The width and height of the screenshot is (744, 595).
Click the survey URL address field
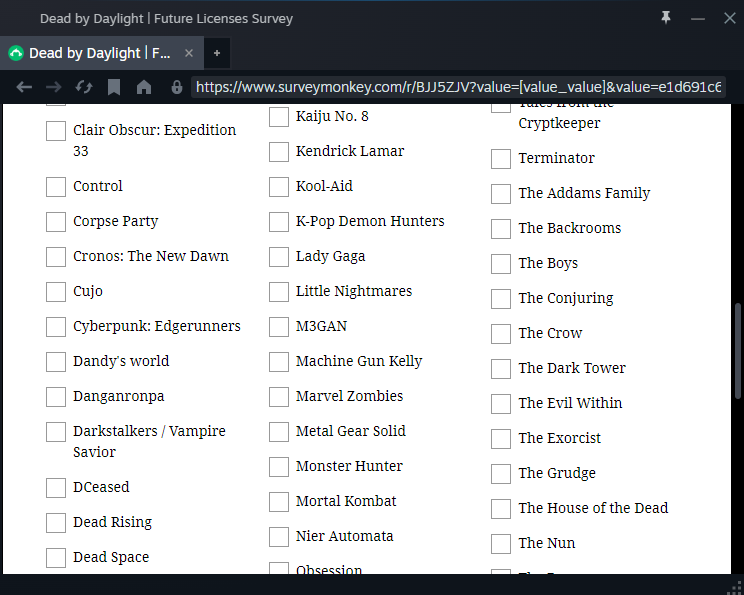coord(458,87)
